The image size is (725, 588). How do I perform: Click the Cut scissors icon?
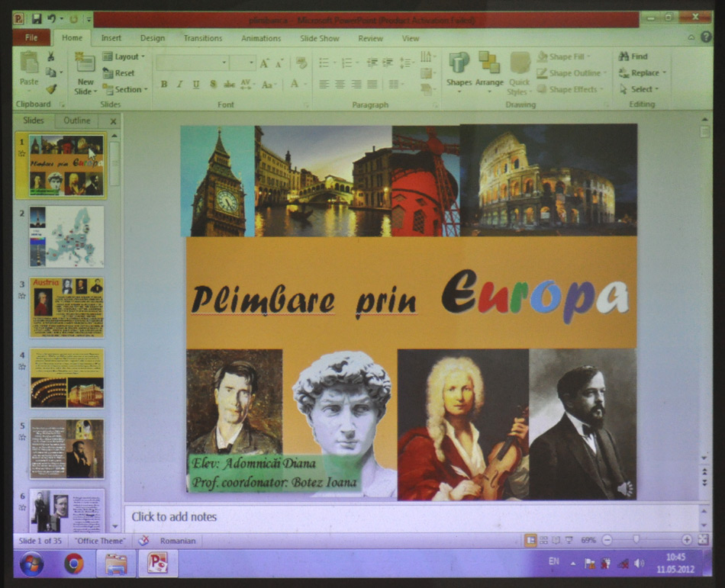[51, 56]
